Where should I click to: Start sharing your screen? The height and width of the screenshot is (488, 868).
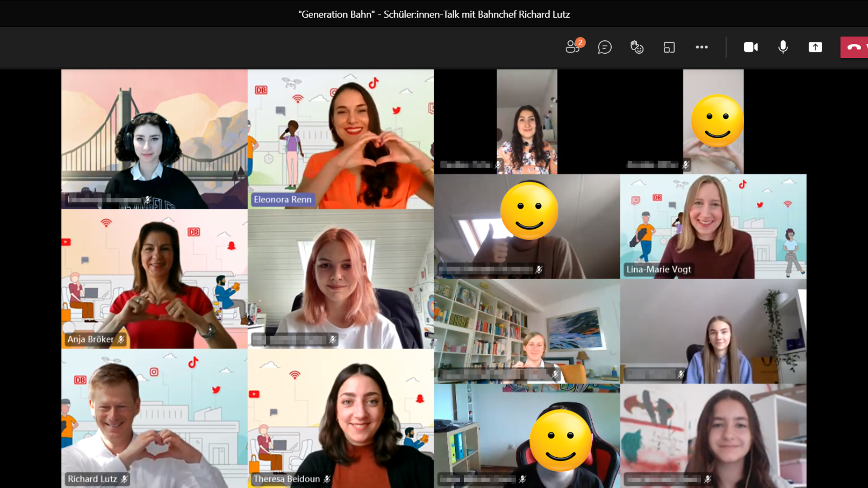[x=815, y=47]
